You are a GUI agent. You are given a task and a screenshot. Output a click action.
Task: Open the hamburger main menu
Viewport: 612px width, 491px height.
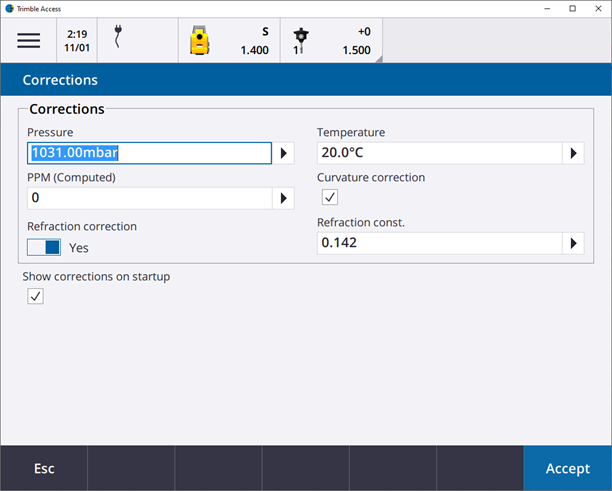pyautogui.click(x=28, y=40)
